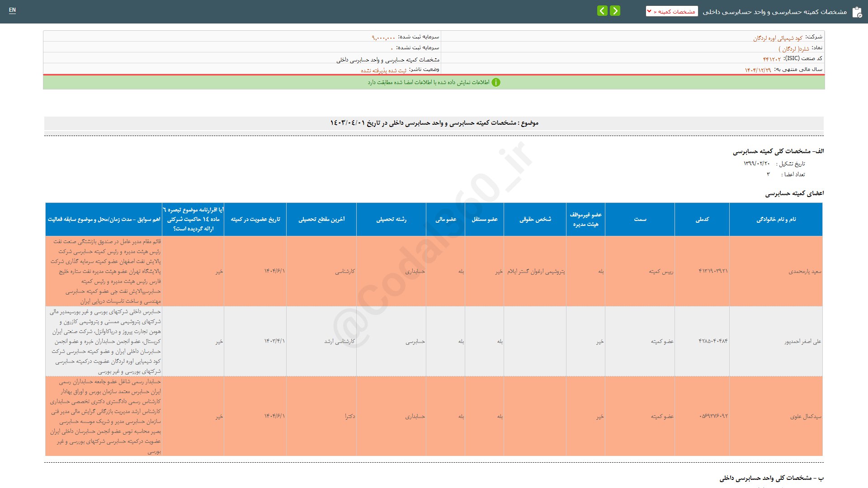Click the تاریخ عضویت در کمیته column header
This screenshot has height=488, width=868.
click(255, 220)
